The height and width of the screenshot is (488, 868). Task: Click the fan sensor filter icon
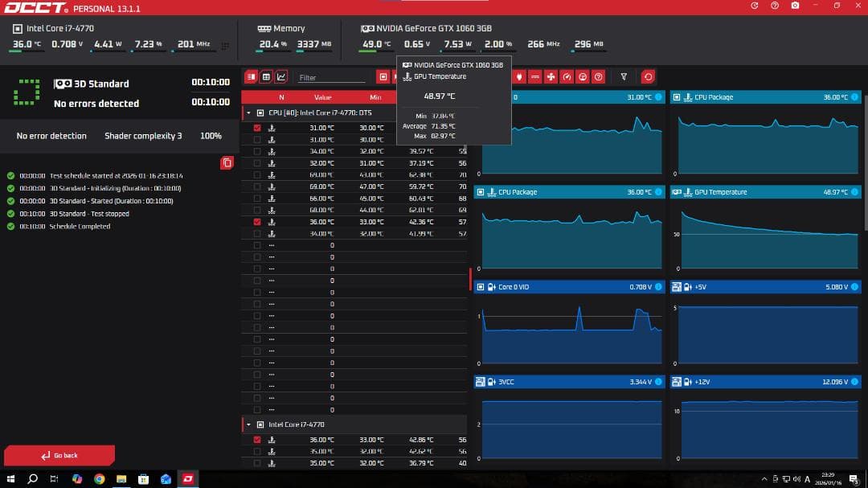click(551, 77)
